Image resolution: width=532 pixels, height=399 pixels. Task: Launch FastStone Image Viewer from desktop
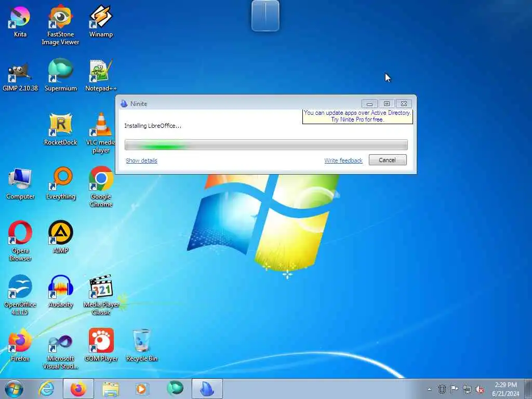point(60,25)
